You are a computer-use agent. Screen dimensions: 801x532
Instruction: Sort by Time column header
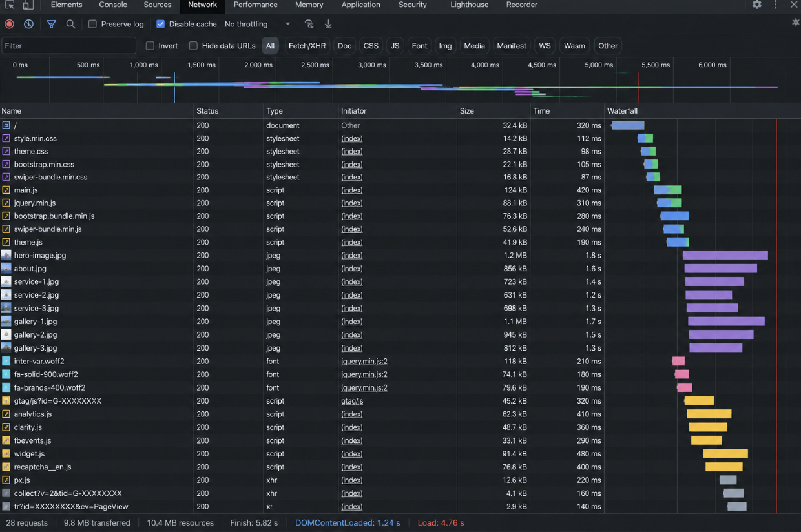[568, 111]
